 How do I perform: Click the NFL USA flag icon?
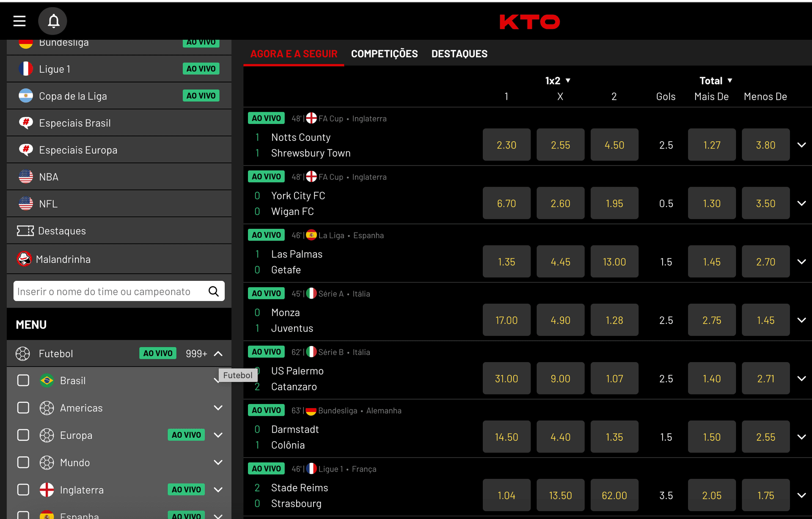click(26, 203)
